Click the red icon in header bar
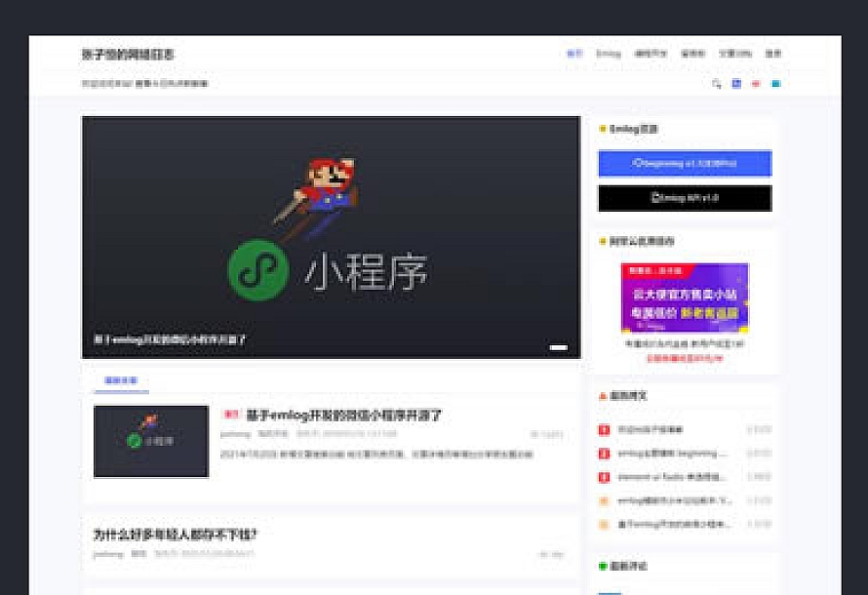 point(756,84)
